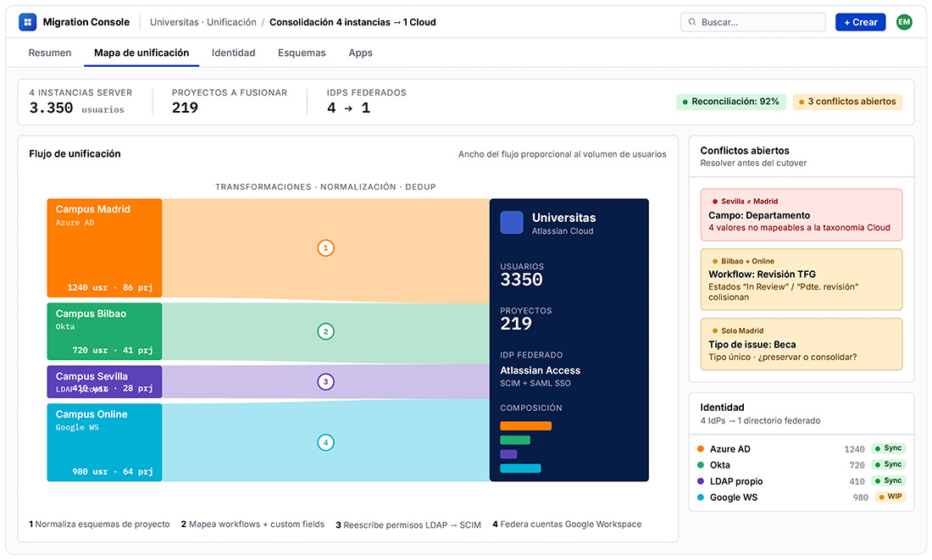Click the search magnifier icon
Viewport: 932px width, 560px height.
692,22
